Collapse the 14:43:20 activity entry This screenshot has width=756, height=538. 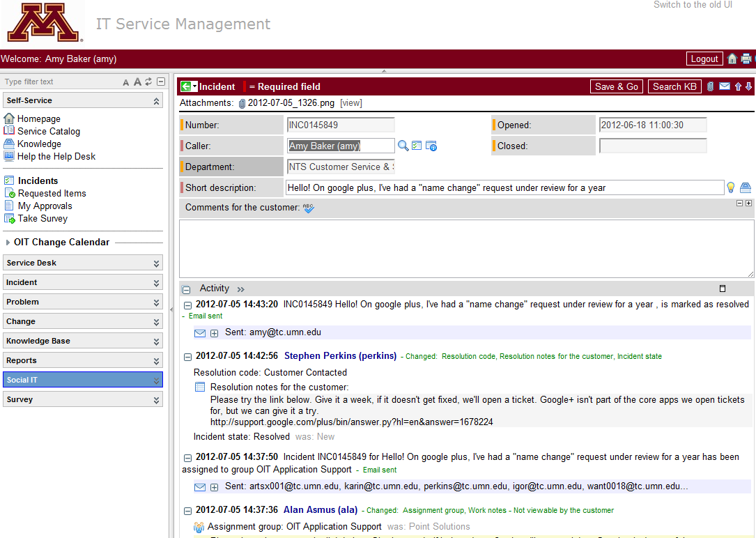pyautogui.click(x=188, y=305)
